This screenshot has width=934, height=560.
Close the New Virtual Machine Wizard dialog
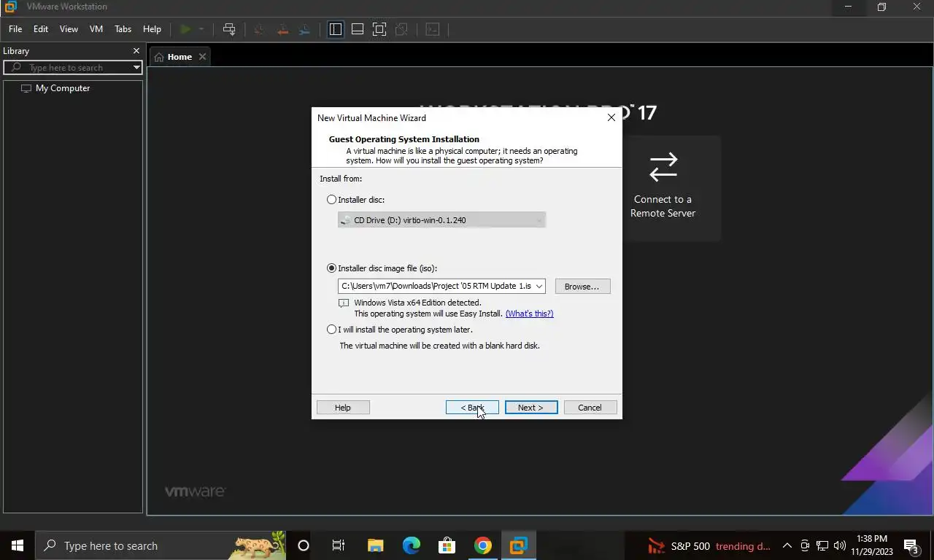(x=611, y=117)
